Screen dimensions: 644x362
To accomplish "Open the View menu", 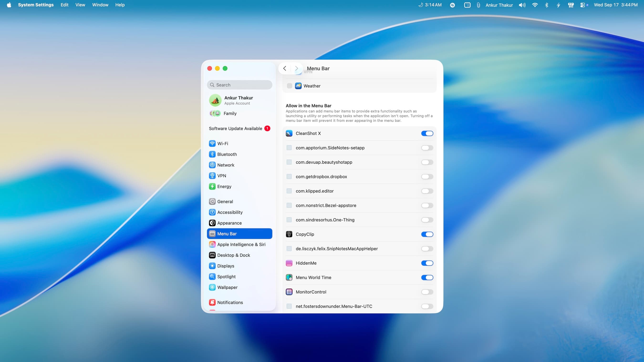I will (80, 5).
